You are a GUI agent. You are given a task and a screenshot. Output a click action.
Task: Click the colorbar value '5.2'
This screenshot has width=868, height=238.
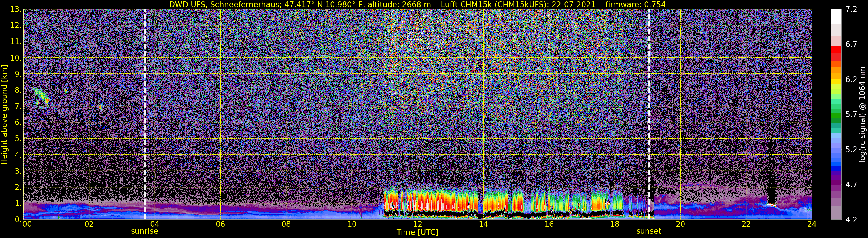pos(851,150)
